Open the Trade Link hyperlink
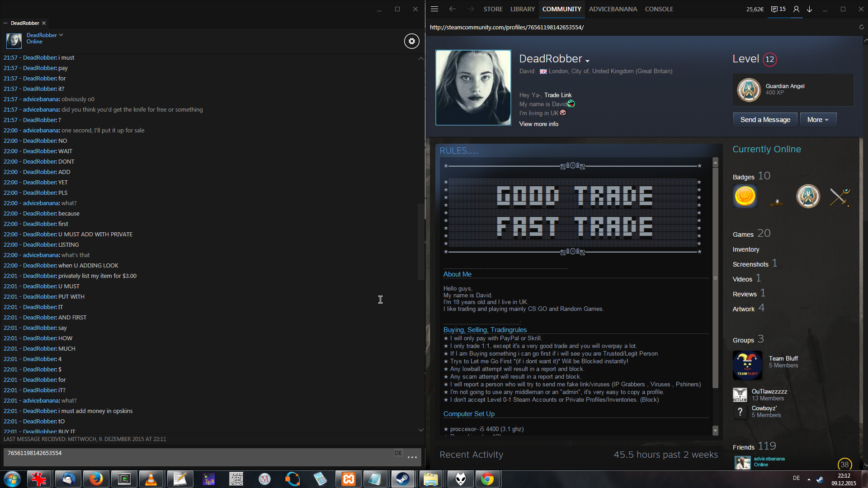 click(x=558, y=95)
